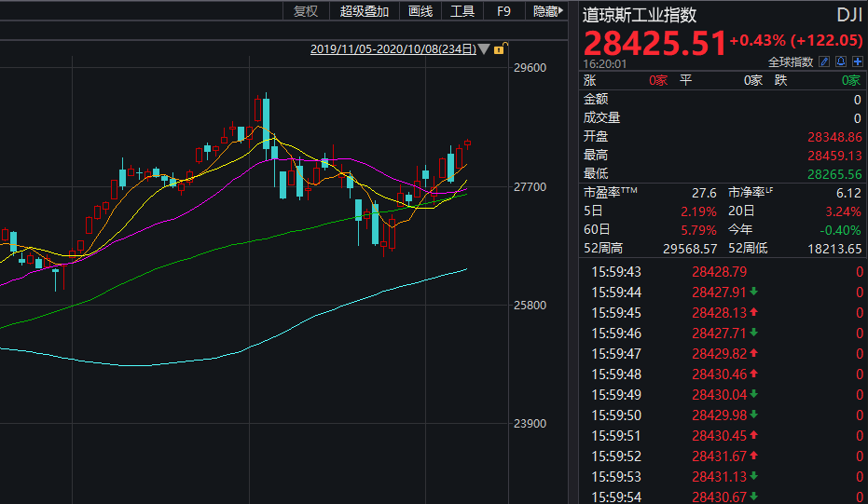Select the tick price 28430.45
Viewport: 868px width, 504px height.
719,435
